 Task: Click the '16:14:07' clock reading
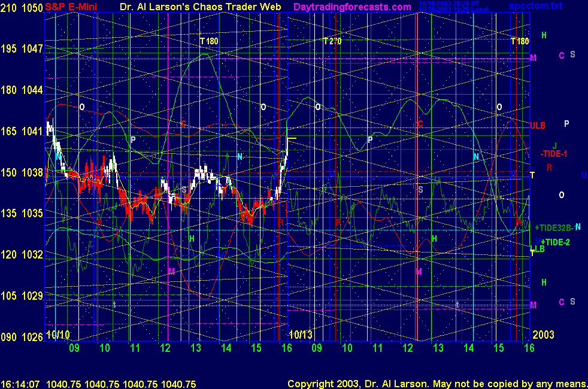[20, 384]
